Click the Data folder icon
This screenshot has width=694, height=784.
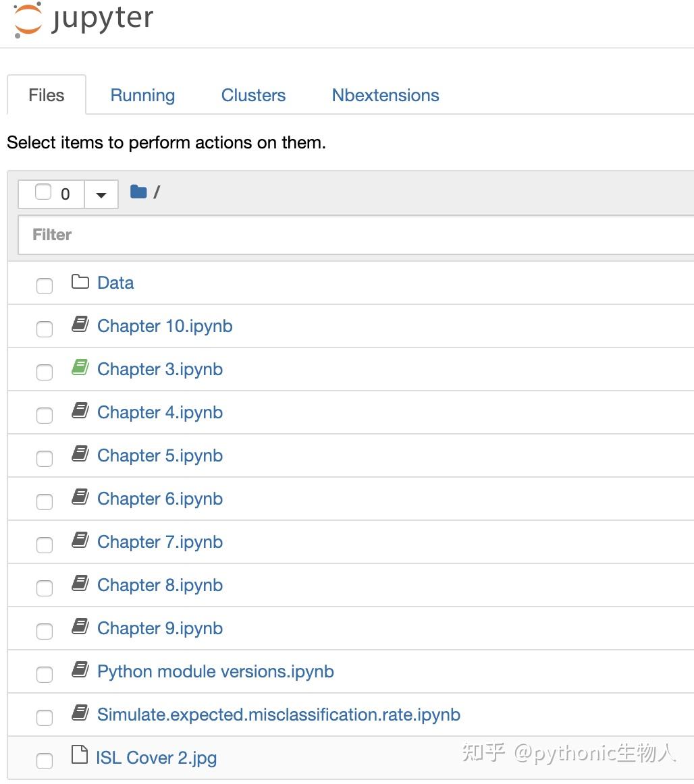coord(80,282)
